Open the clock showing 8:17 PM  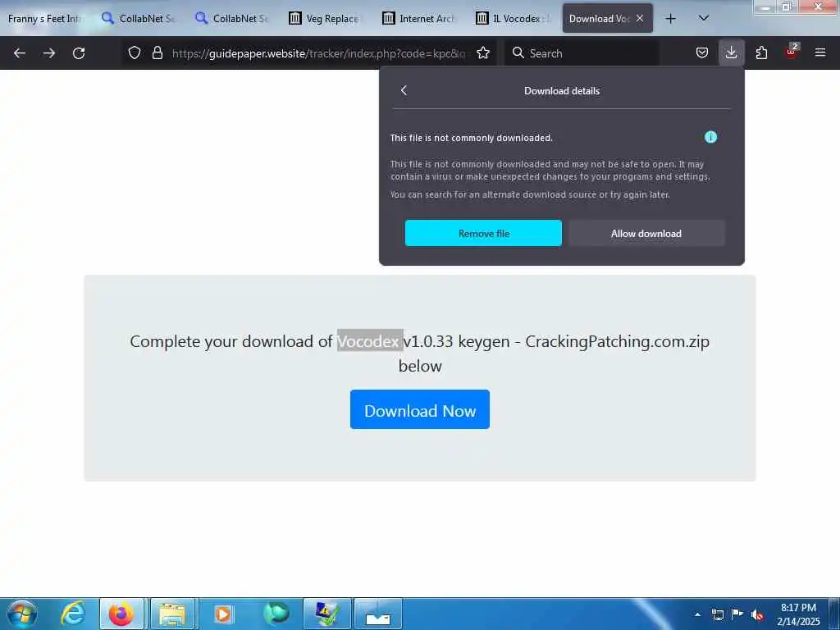(797, 614)
